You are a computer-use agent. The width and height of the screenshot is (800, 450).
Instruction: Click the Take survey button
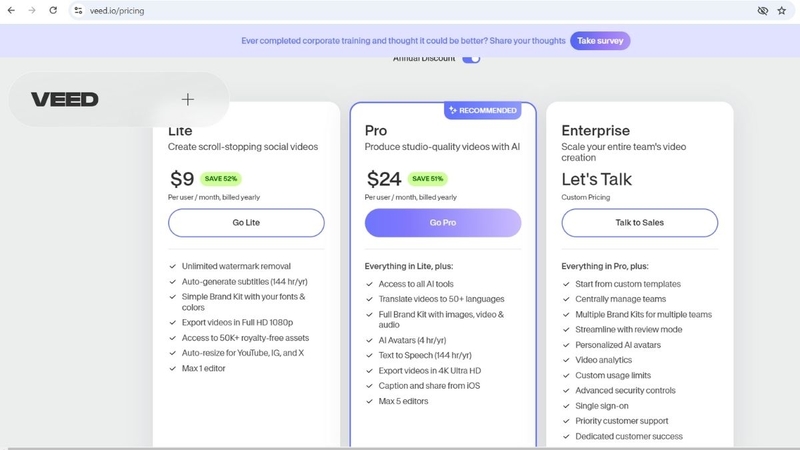(x=600, y=41)
